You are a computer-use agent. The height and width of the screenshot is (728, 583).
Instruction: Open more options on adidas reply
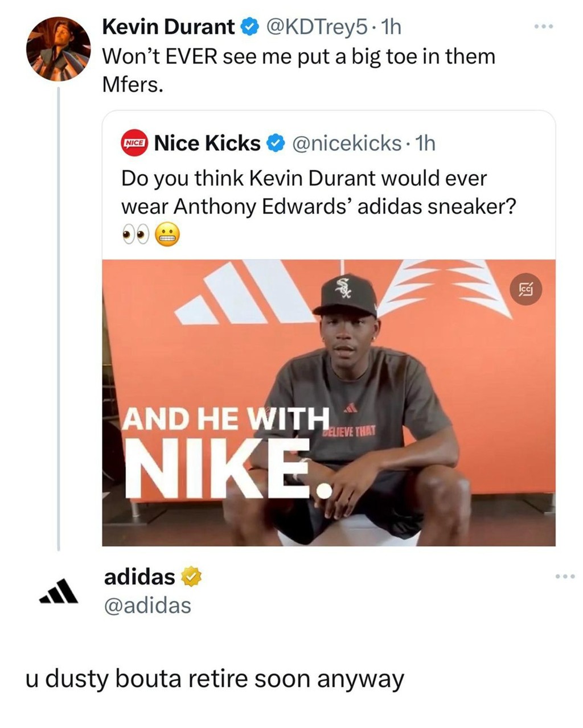pyautogui.click(x=565, y=577)
